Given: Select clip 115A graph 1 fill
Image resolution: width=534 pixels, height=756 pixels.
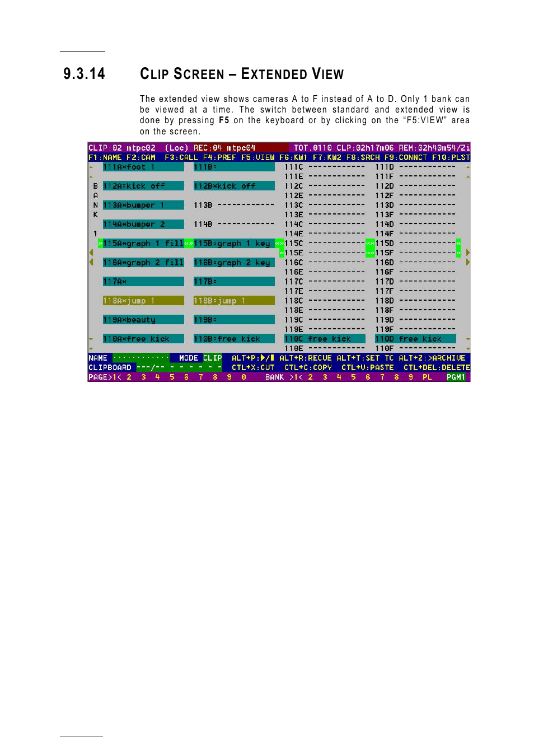Looking at the screenshot, I should click(x=143, y=243).
